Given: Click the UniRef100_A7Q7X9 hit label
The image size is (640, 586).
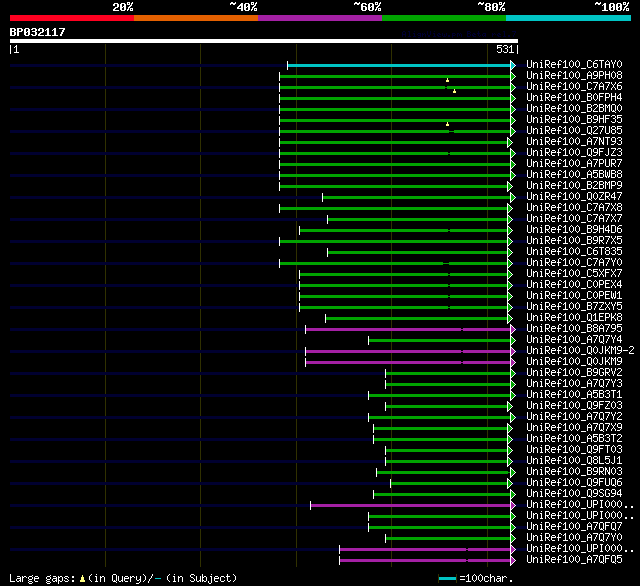Looking at the screenshot, I should 574,428.
